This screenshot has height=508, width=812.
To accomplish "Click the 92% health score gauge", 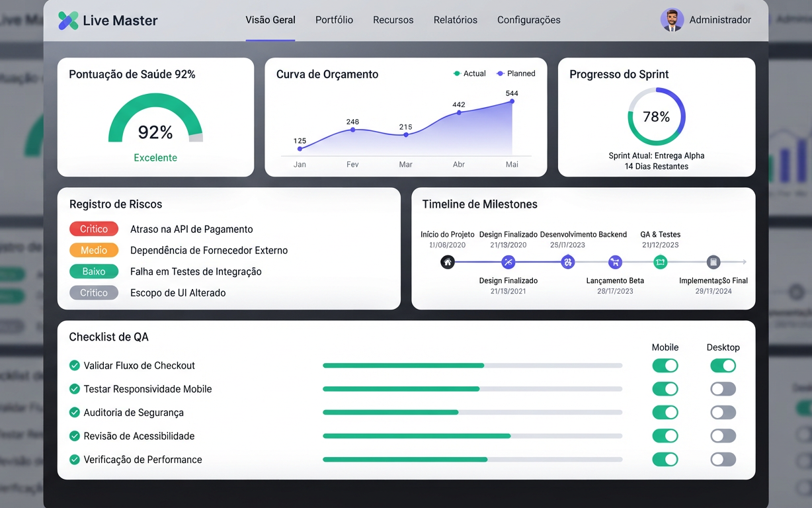I will coord(155,119).
